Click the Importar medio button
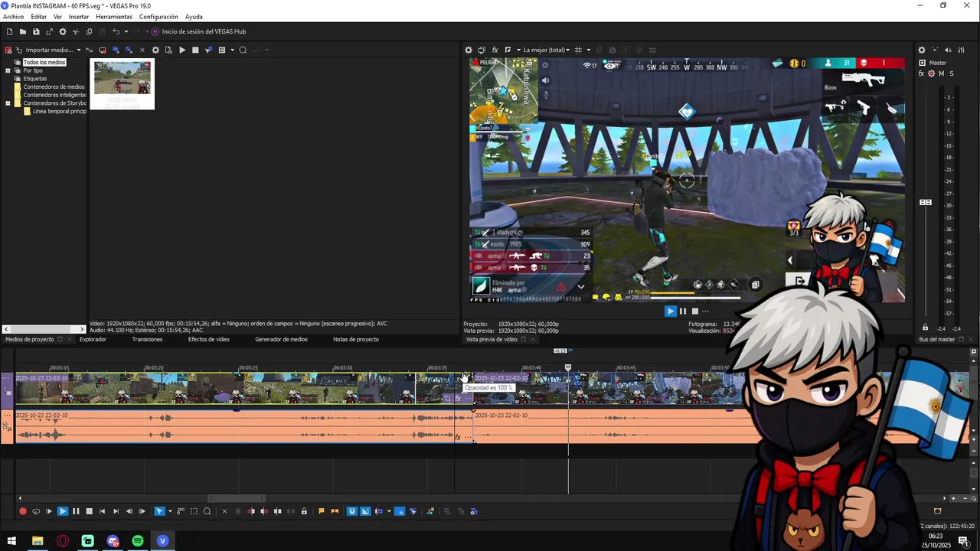The height and width of the screenshot is (551, 980). (44, 50)
